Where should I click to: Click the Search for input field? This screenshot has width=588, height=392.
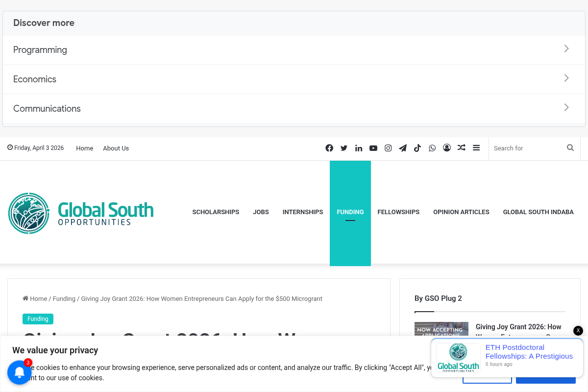click(527, 148)
